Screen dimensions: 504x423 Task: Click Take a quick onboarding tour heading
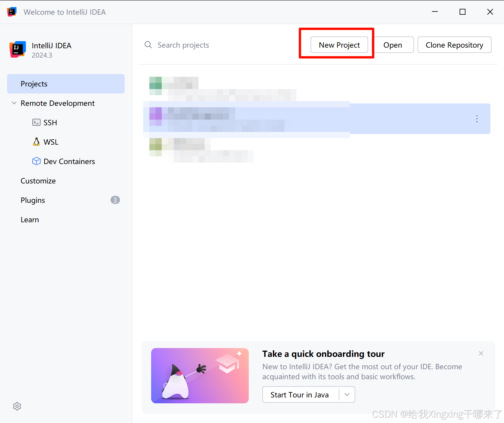323,354
